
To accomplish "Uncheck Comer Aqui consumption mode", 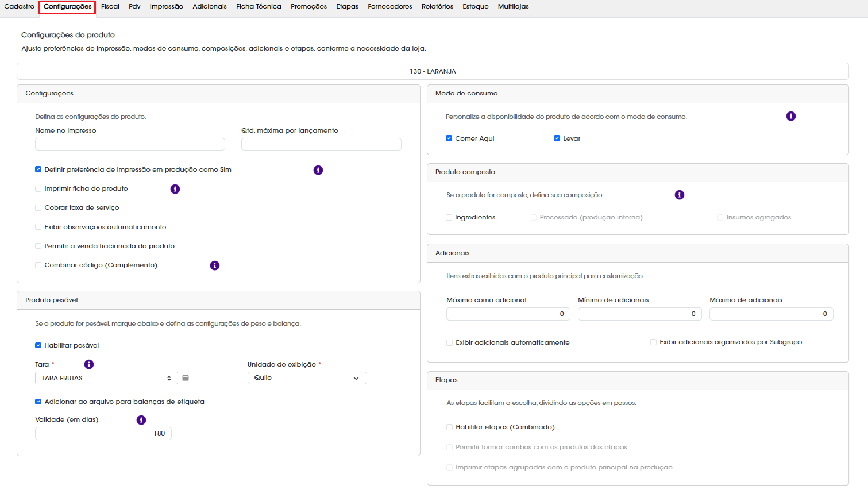I will pyautogui.click(x=449, y=138).
